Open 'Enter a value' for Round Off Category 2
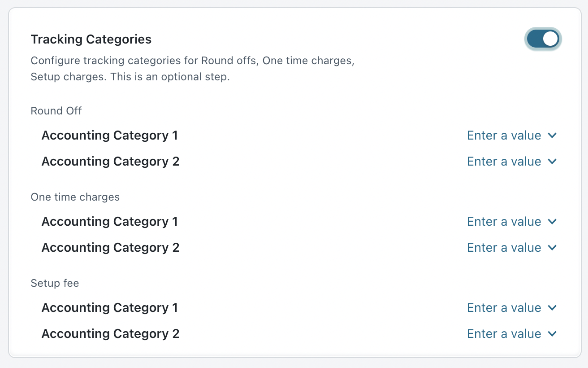Screen dimensions: 588x368 click(504, 162)
